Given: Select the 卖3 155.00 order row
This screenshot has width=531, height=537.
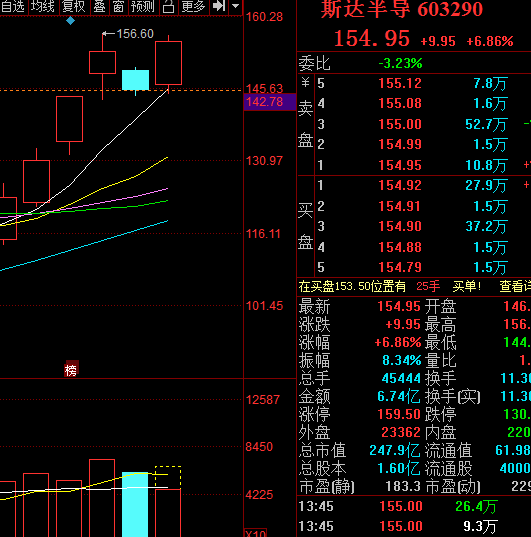Looking at the screenshot, I should pos(413,124).
